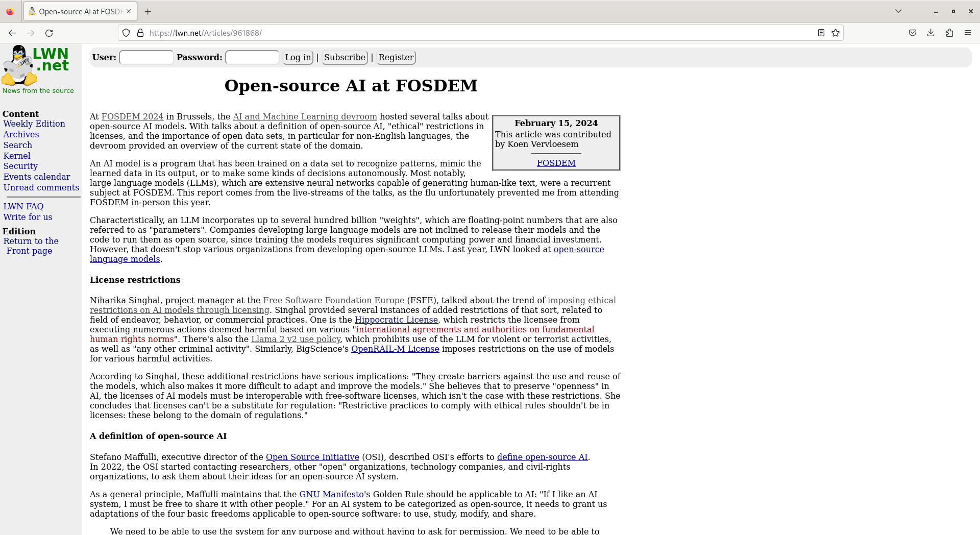980x535 pixels.
Task: Open the tracking protection shield icon
Action: (x=126, y=33)
